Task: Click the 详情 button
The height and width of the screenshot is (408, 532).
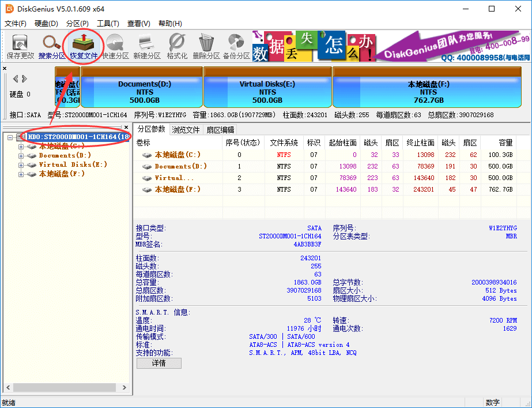Action: (159, 363)
